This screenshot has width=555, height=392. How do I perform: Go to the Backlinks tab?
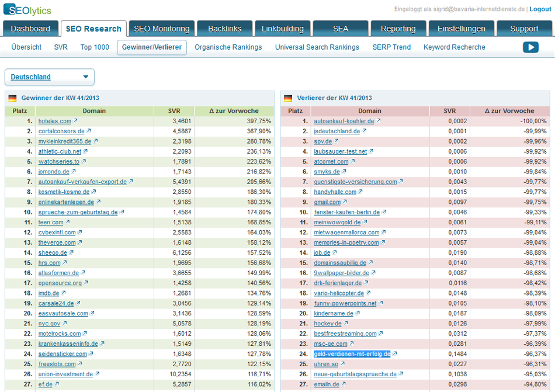pos(225,29)
